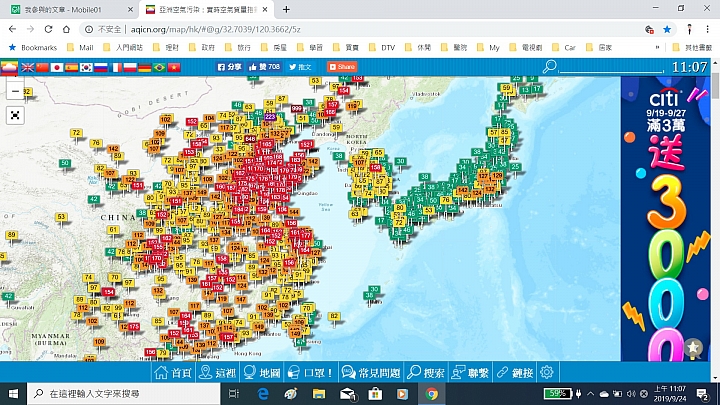Open the Windows Start menu
720x405 pixels.
click(13, 394)
